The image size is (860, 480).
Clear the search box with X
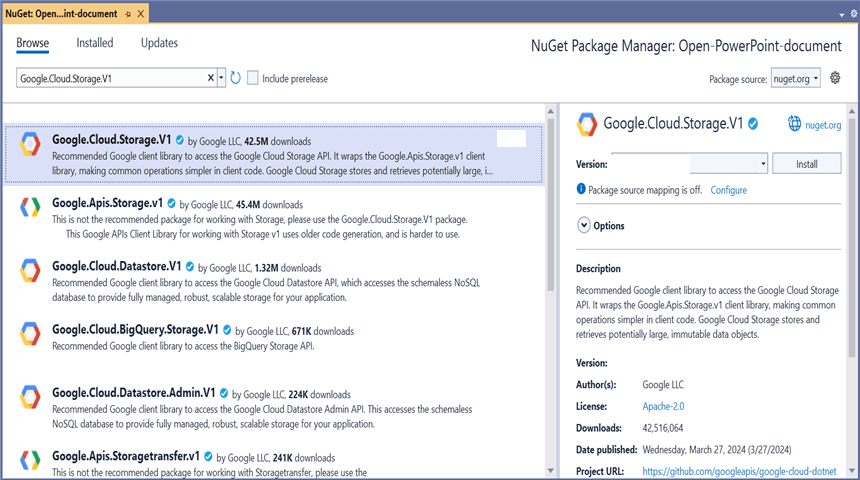click(x=211, y=78)
